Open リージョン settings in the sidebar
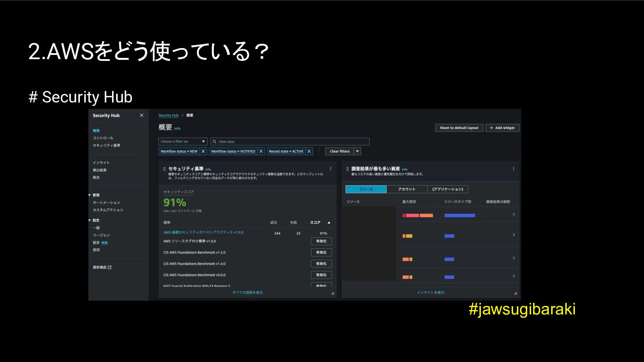This screenshot has width=644, height=362. coord(101,235)
